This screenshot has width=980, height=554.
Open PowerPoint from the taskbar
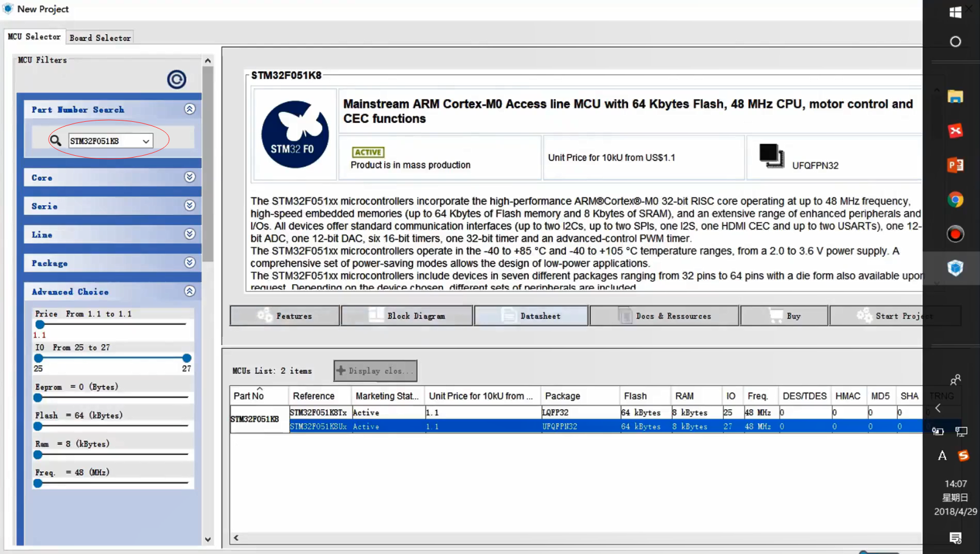click(955, 165)
